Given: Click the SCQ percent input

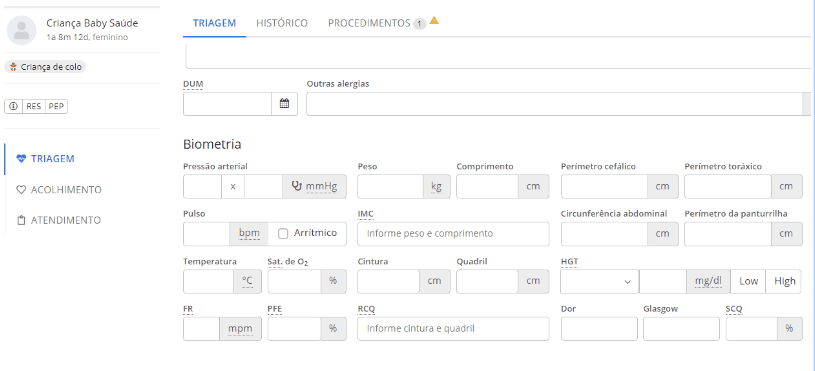Looking at the screenshot, I should 752,329.
